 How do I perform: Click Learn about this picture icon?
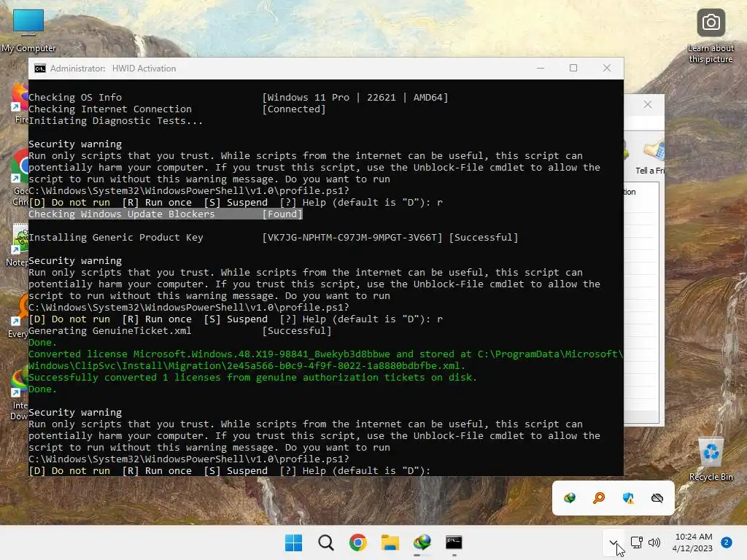[711, 36]
